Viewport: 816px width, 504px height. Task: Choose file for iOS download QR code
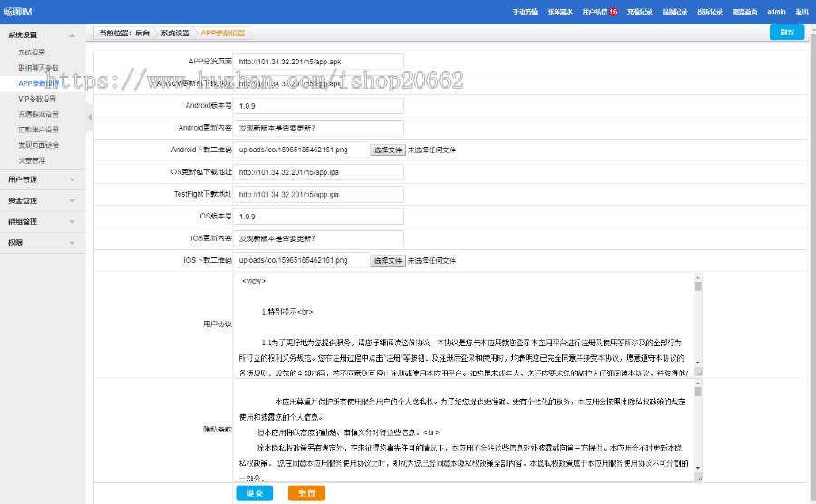(x=388, y=260)
